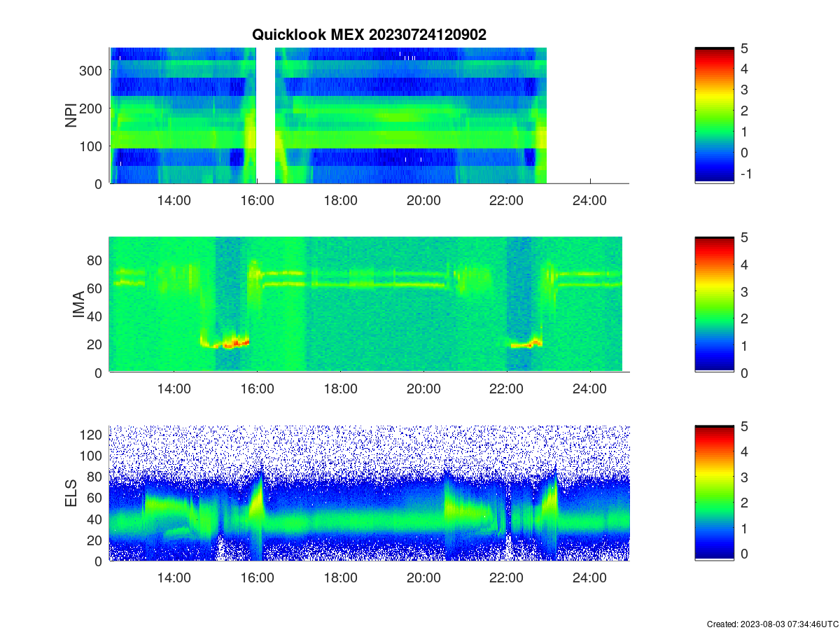The image size is (840, 630).
Task: Select the NPI y-axis label
Action: (x=71, y=115)
